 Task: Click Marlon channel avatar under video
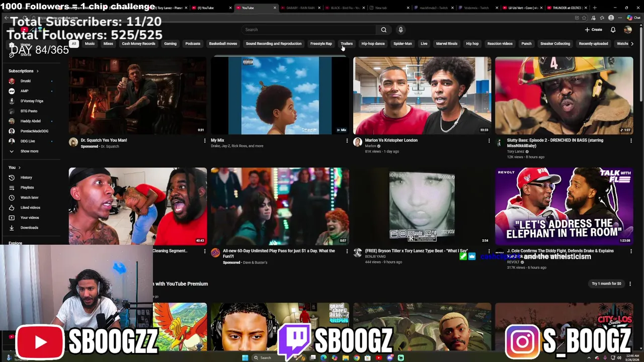tap(358, 142)
